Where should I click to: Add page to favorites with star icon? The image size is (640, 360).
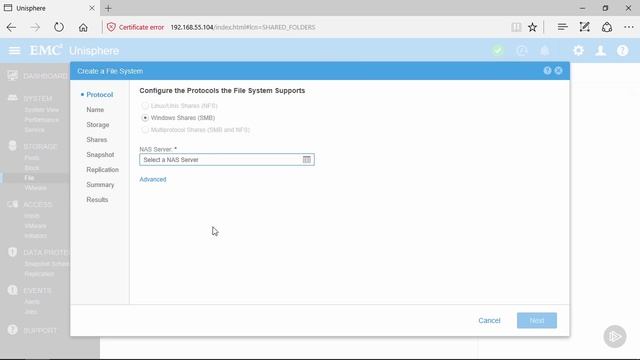[x=532, y=27]
